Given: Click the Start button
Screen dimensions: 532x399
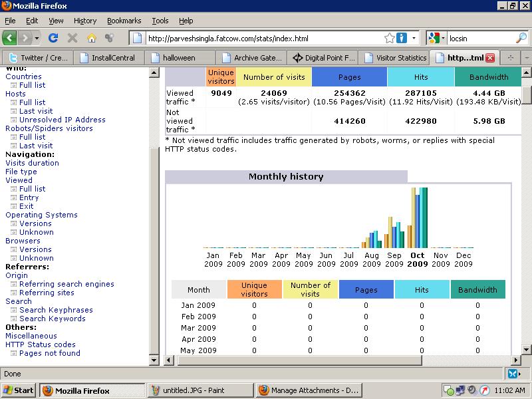Looking at the screenshot, I should (19, 390).
